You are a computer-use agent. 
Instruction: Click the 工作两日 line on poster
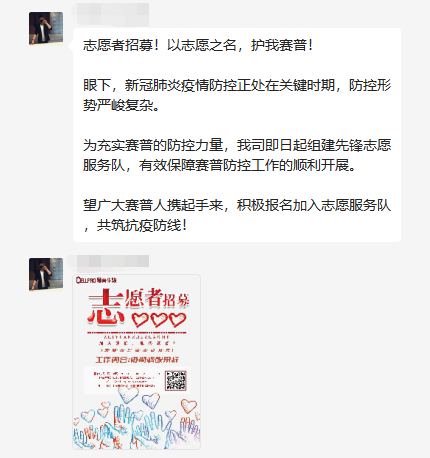[x=137, y=360]
